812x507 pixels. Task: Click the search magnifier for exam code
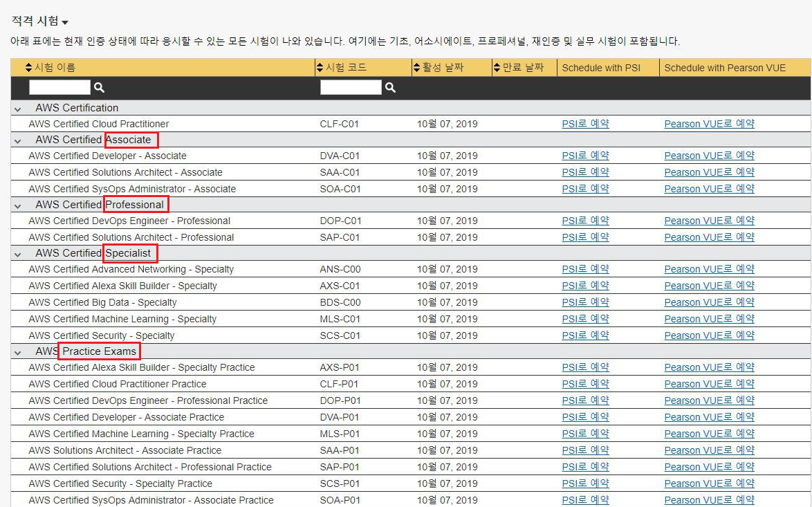click(390, 88)
